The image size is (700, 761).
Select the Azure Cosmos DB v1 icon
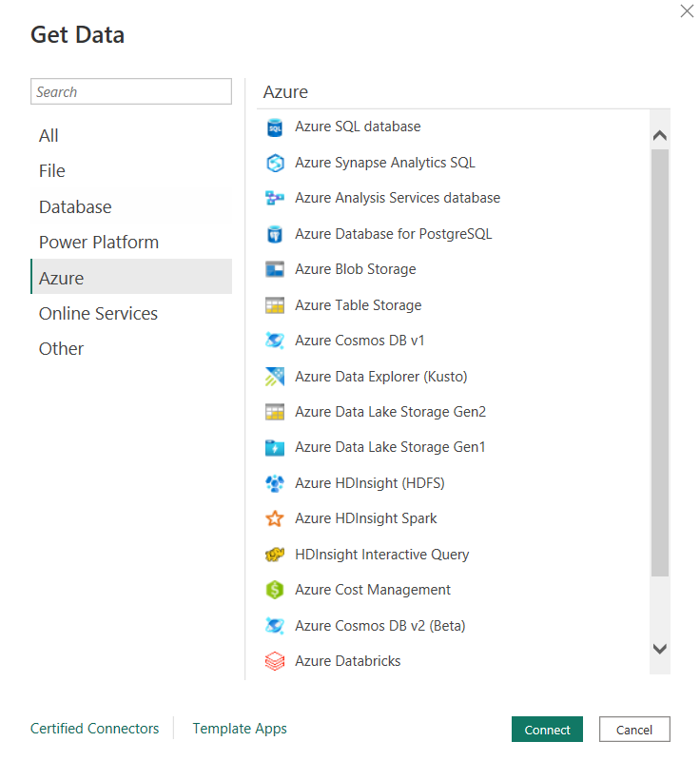275,341
